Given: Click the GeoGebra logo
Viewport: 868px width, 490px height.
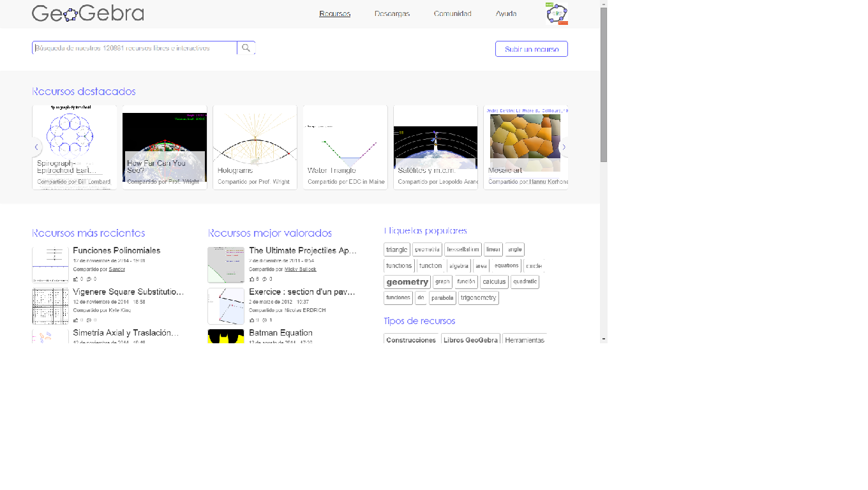Looking at the screenshot, I should [88, 13].
